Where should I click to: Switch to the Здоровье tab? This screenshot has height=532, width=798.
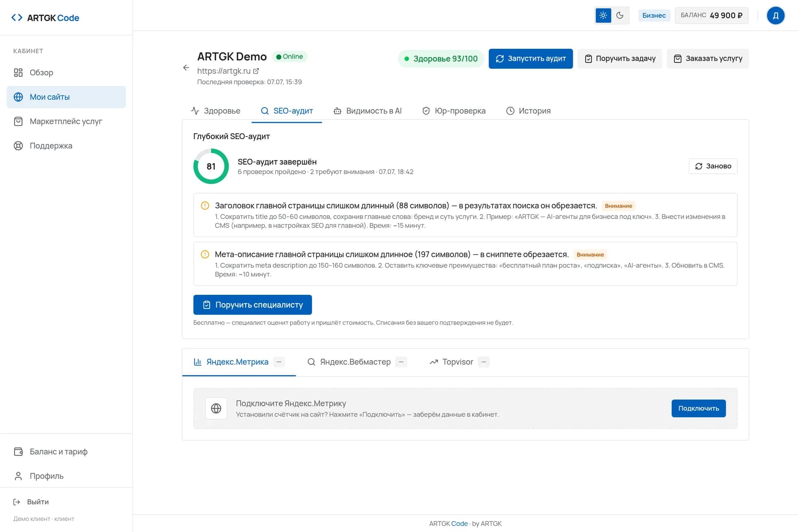click(x=215, y=111)
